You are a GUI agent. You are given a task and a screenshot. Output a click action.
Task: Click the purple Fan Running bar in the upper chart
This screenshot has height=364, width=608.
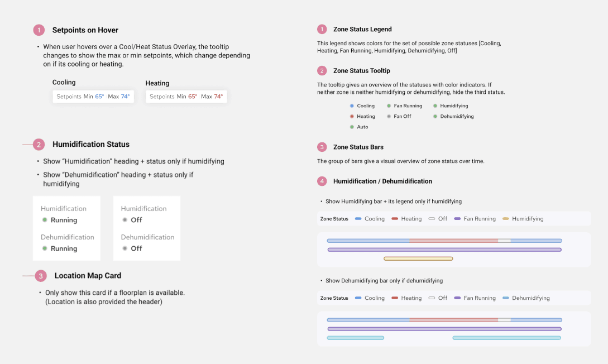(445, 250)
